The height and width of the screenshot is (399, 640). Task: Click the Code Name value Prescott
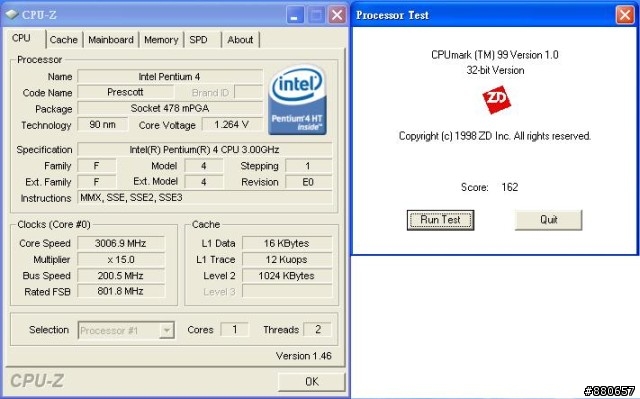tap(125, 93)
